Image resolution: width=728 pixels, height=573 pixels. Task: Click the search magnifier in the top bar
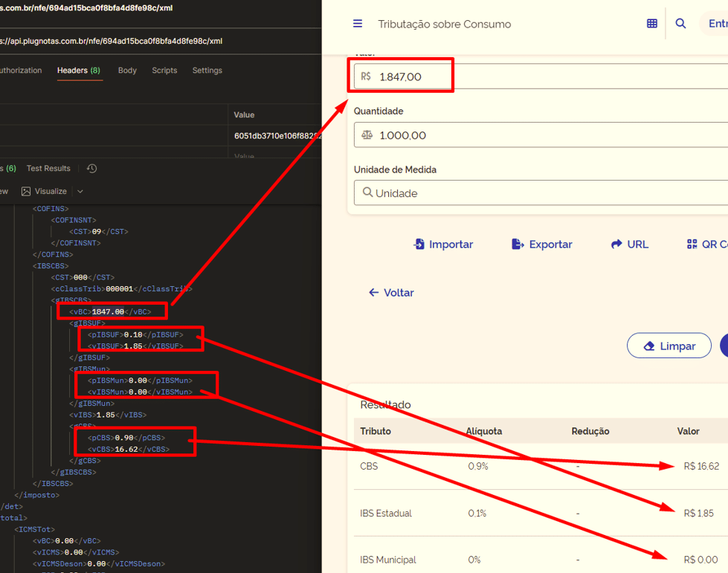point(680,23)
